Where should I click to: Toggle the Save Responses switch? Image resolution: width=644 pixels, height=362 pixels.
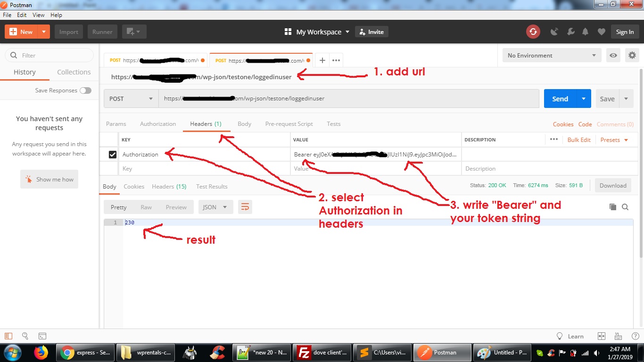pos(85,90)
